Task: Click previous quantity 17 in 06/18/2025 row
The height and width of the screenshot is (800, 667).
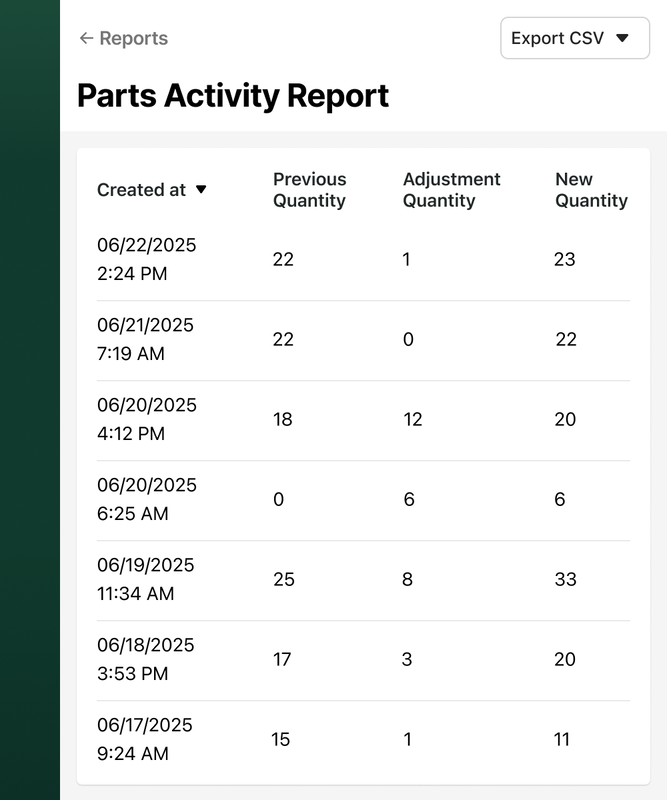Action: [x=282, y=659]
